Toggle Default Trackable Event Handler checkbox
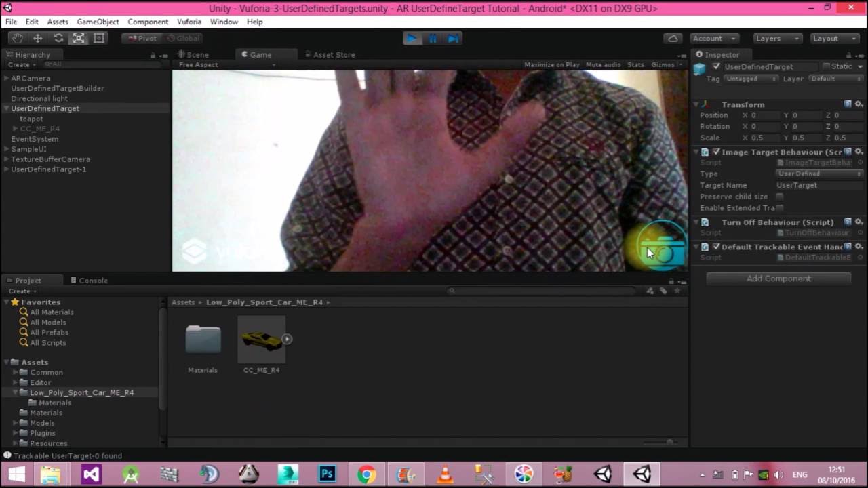This screenshot has width=868, height=488. [x=716, y=247]
